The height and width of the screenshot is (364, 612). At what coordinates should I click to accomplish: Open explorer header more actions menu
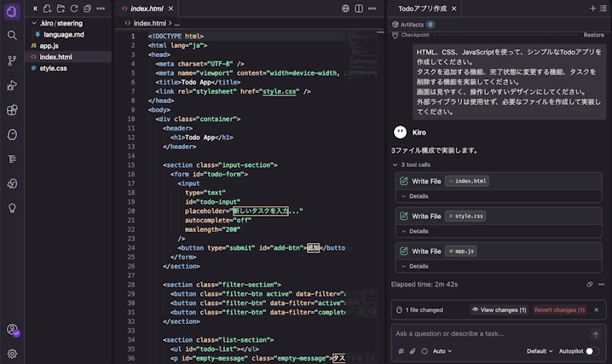[x=101, y=9]
